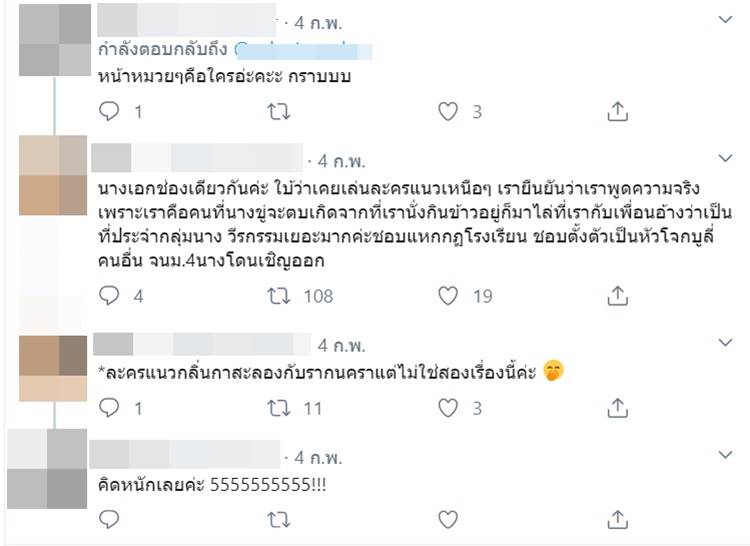Retweet the first tweet asking about หน้าหมวยๆ
Image resolution: width=750 pixels, height=546 pixels.
[x=281, y=111]
